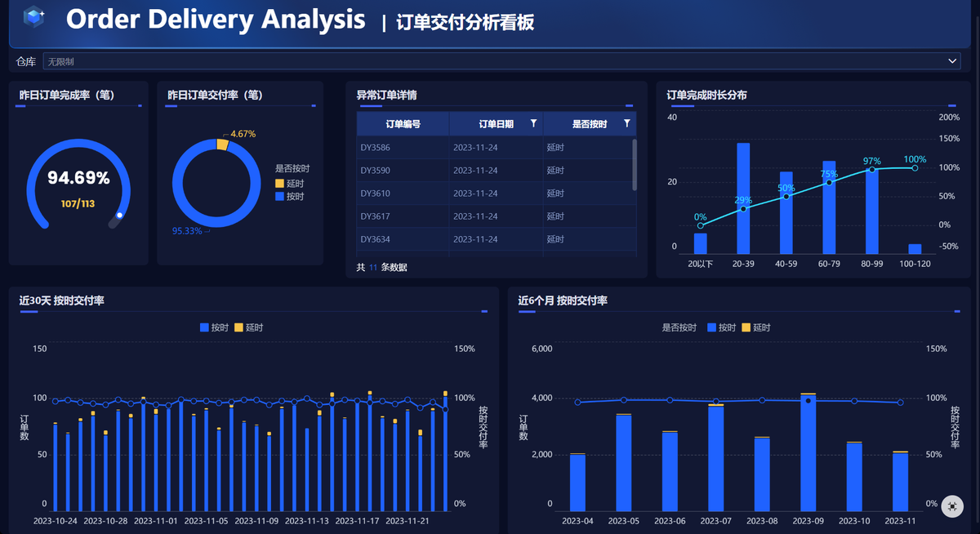Toggle 延时 legend in the donut chart
This screenshot has width=980, height=534.
pyautogui.click(x=289, y=184)
